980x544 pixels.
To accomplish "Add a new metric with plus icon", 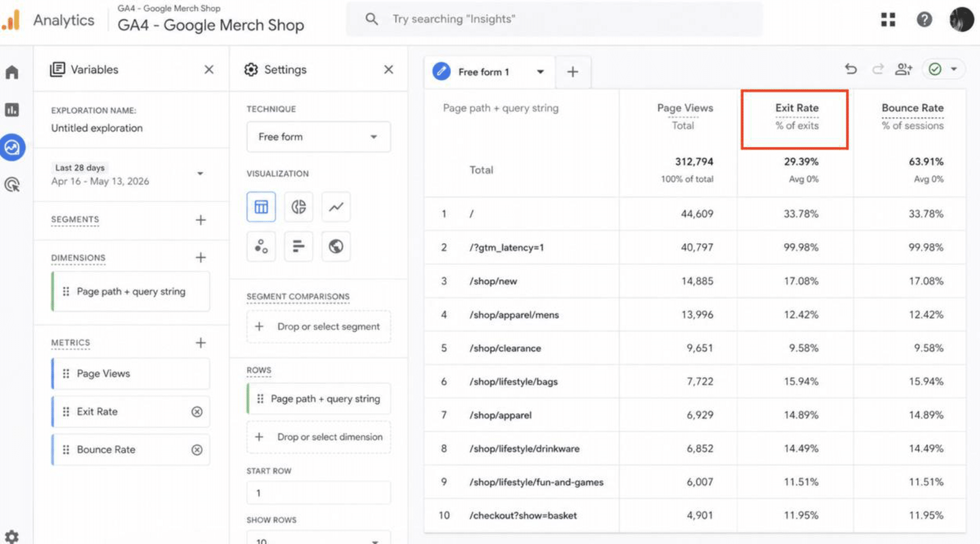I will pyautogui.click(x=200, y=343).
